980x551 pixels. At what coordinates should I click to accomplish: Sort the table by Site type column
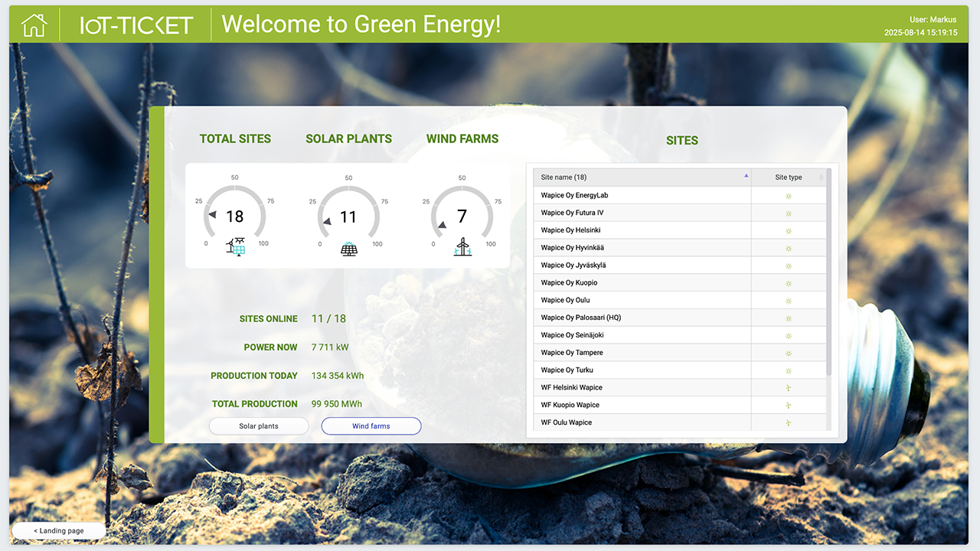click(789, 178)
